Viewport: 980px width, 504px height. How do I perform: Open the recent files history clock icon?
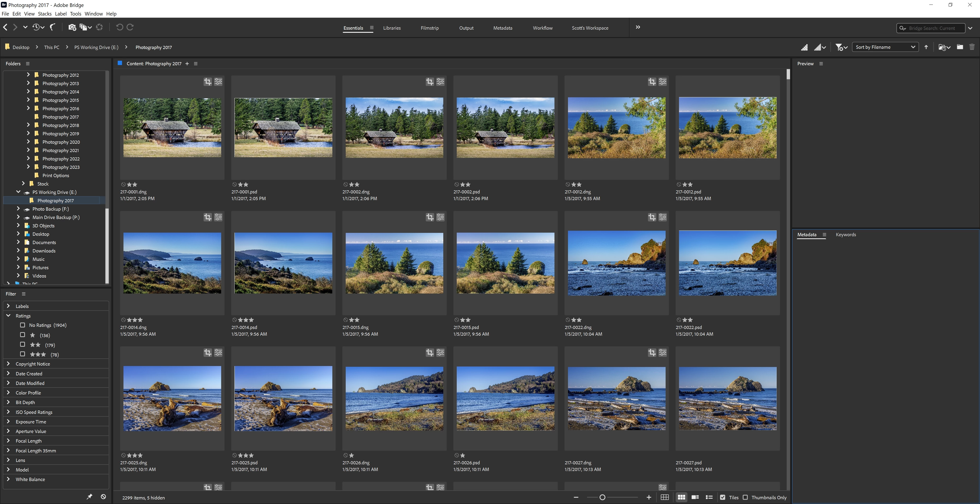[36, 27]
